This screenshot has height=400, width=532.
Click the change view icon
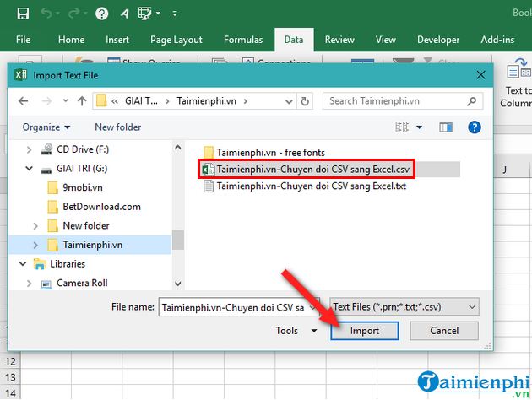click(x=402, y=127)
